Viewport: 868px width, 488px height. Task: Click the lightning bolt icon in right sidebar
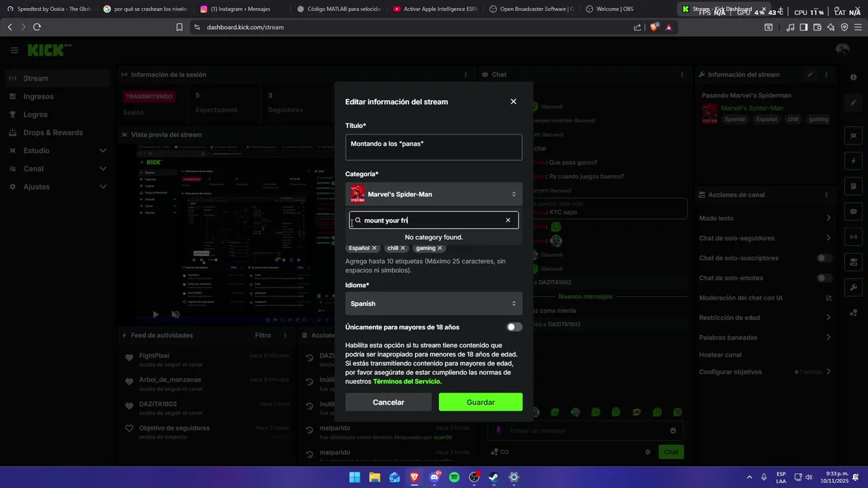pos(854,161)
